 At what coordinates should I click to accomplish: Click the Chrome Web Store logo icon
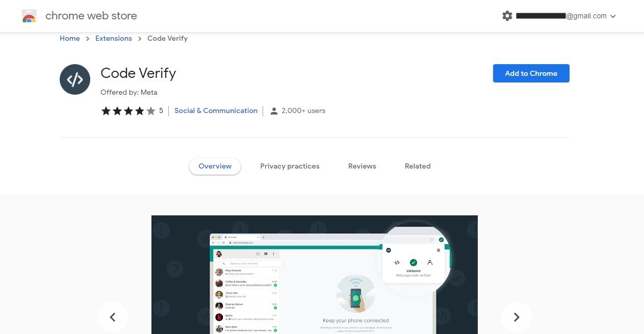[x=29, y=16]
